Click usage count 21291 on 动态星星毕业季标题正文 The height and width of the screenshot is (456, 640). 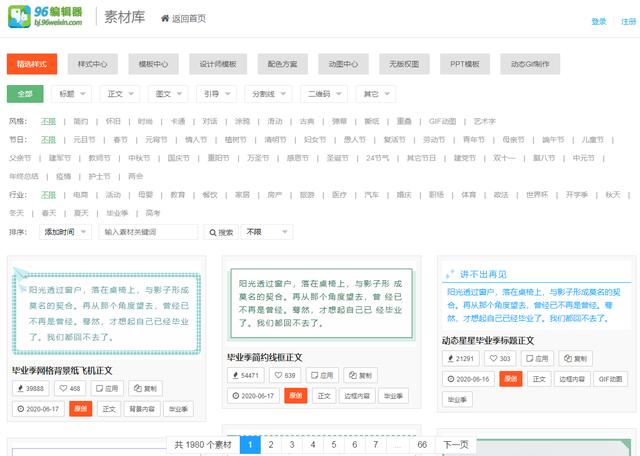tap(461, 358)
